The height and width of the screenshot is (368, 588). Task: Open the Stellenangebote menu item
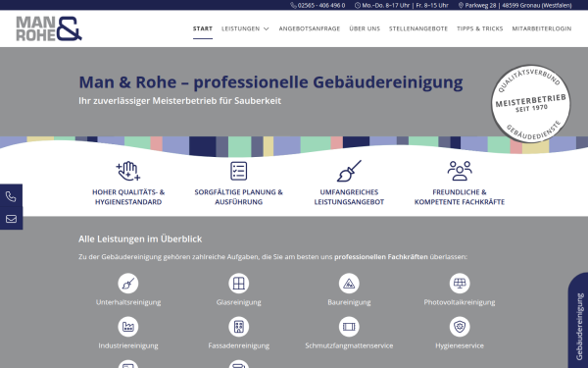click(x=418, y=28)
